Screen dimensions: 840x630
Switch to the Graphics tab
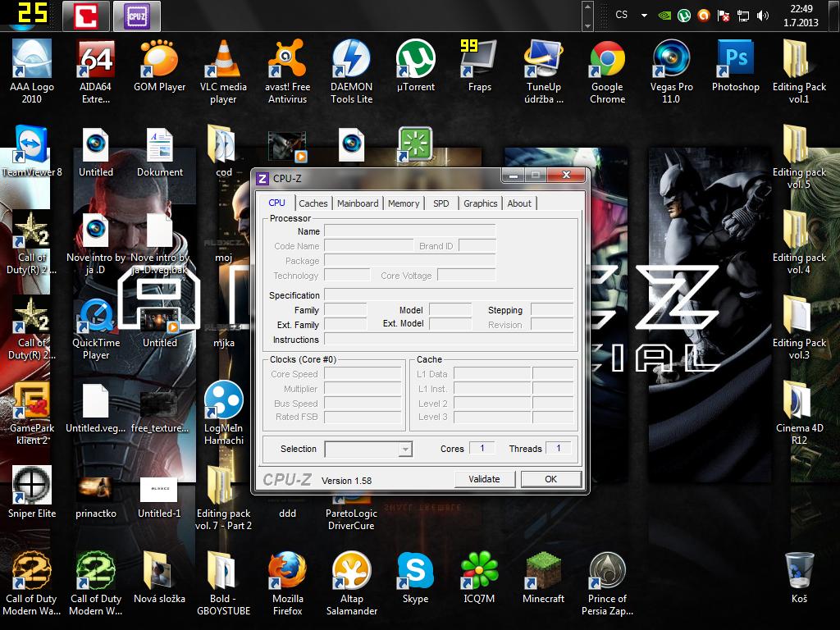pyautogui.click(x=480, y=203)
